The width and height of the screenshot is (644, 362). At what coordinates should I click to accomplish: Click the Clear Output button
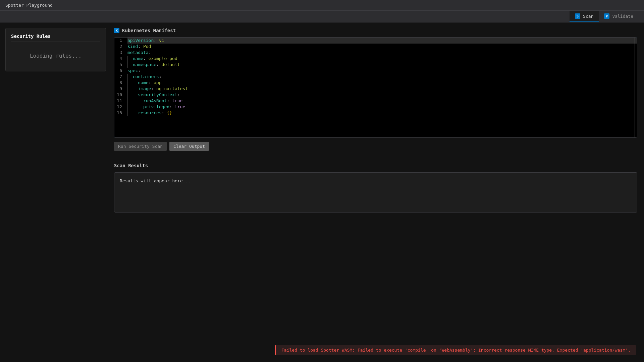tap(189, 146)
